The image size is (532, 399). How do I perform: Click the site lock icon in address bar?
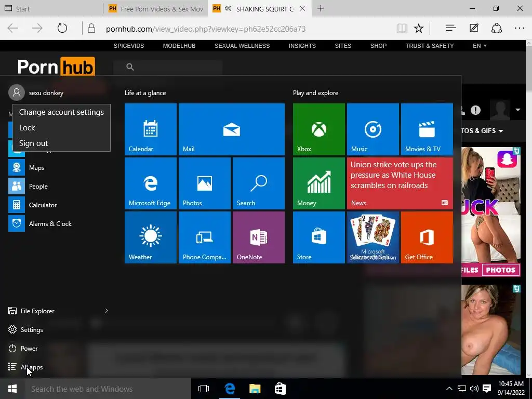point(91,28)
